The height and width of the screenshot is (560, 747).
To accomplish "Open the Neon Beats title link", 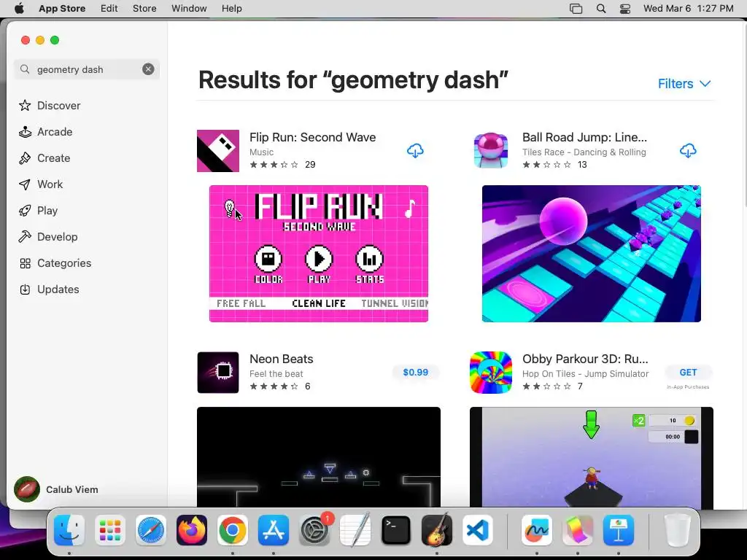I will tap(282, 359).
